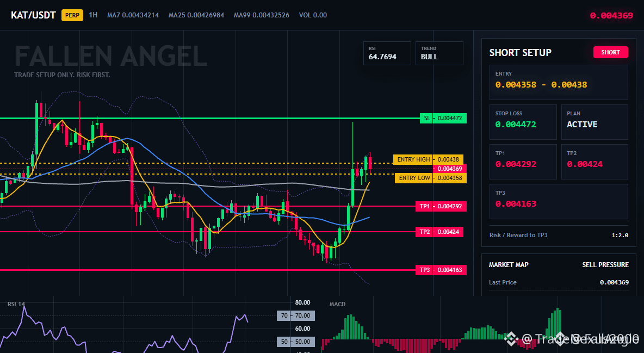Screen dimensions: 644x353
Task: Click the TP2 0.00424 card in setup panel
Action: tap(595, 162)
